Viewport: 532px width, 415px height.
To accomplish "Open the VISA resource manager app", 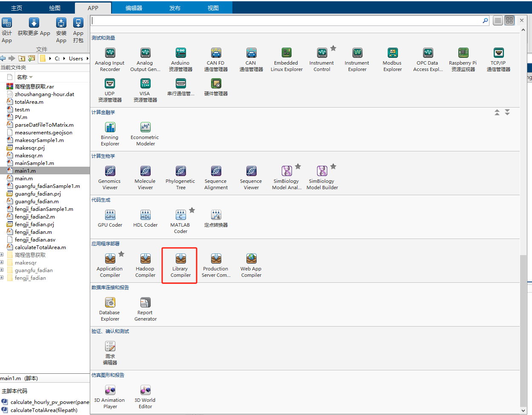I will click(145, 90).
